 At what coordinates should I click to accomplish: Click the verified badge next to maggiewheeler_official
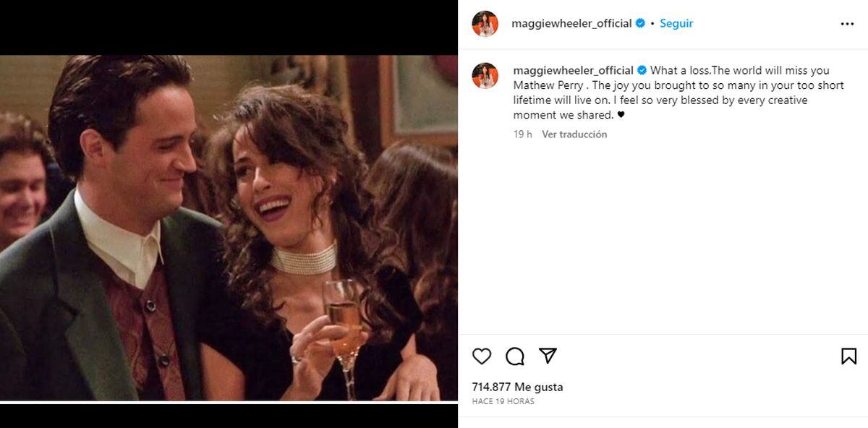639,22
